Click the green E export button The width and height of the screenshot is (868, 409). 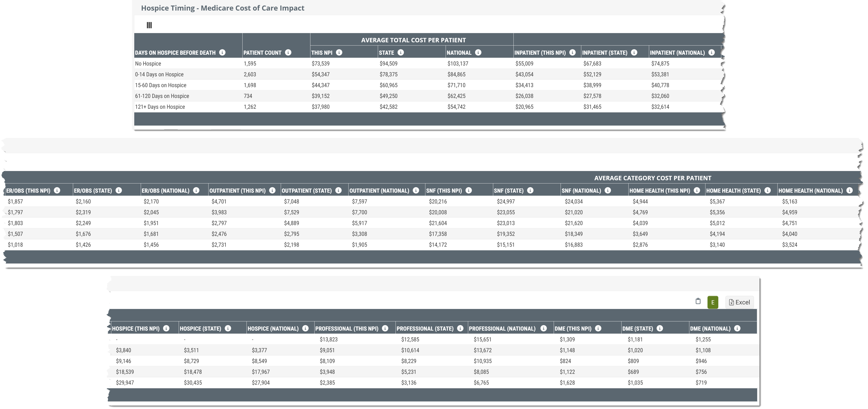point(713,302)
